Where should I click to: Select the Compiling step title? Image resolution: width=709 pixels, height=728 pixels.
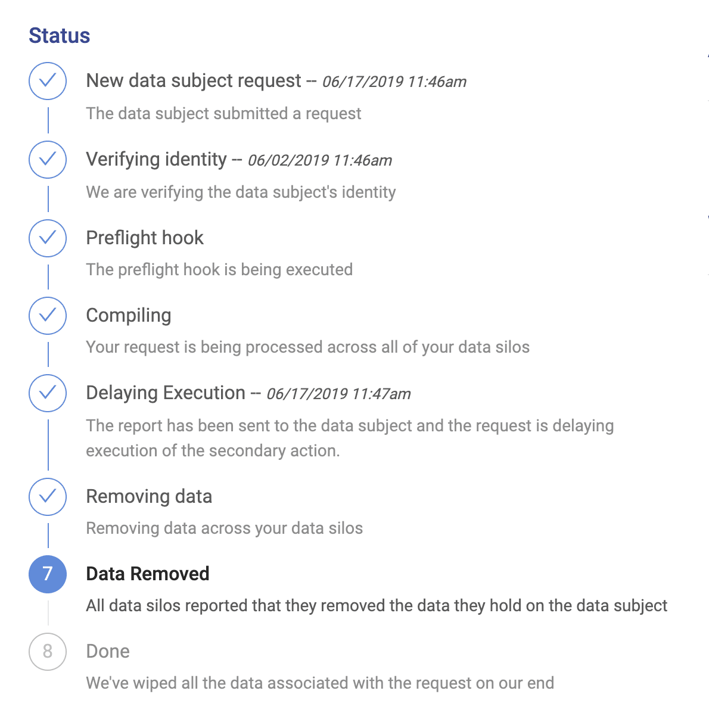(x=129, y=315)
